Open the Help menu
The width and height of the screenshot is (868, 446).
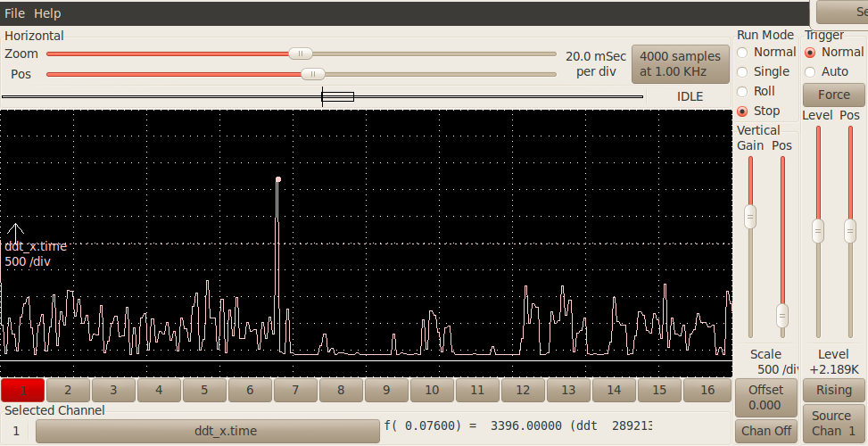(47, 13)
